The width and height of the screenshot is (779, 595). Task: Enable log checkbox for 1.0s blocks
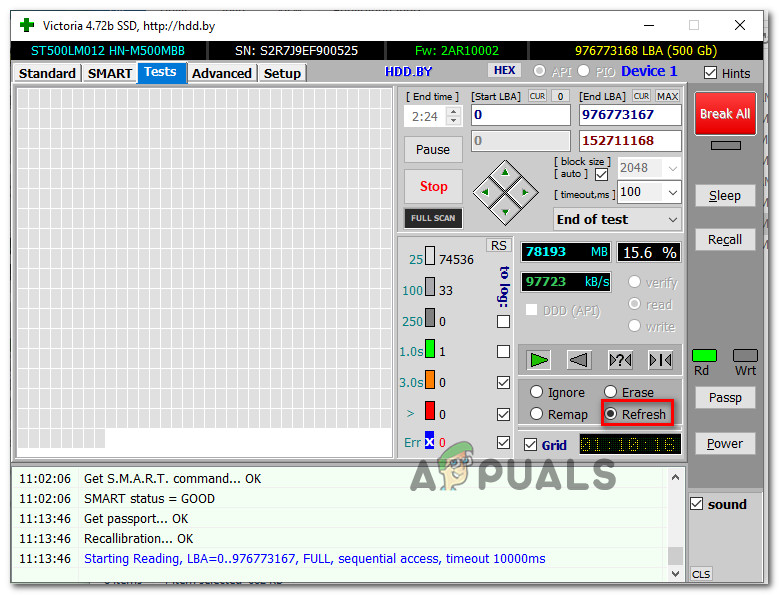pos(503,352)
